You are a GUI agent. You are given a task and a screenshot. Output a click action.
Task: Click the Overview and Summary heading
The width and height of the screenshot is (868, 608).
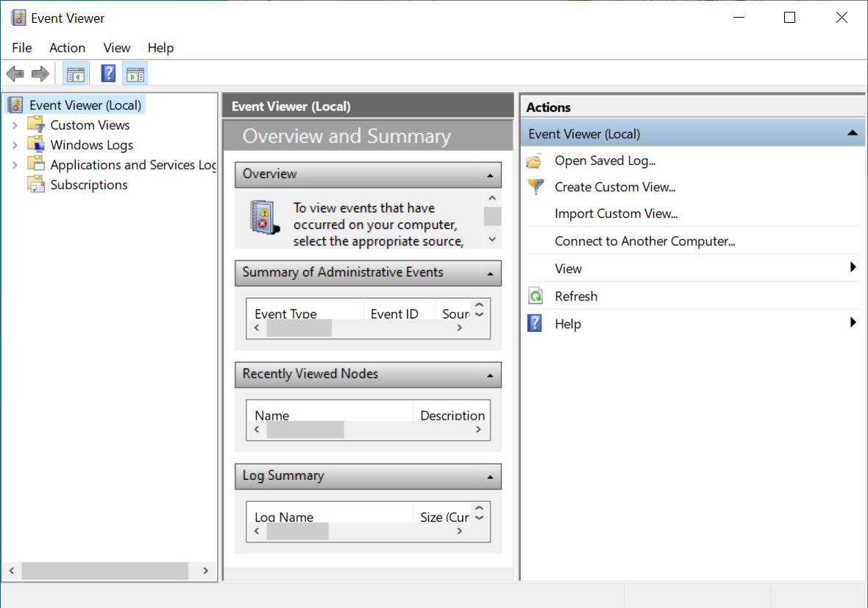[346, 135]
